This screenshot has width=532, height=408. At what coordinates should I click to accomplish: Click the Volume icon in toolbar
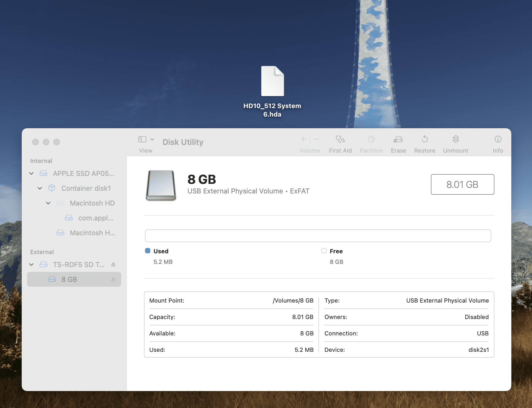pos(309,144)
